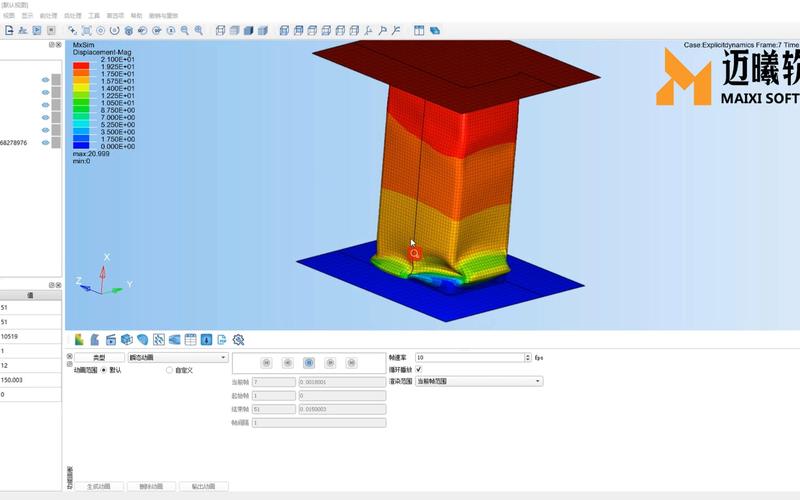800x500 pixels.
Task: Open the 前处理 menu
Action: pos(48,16)
